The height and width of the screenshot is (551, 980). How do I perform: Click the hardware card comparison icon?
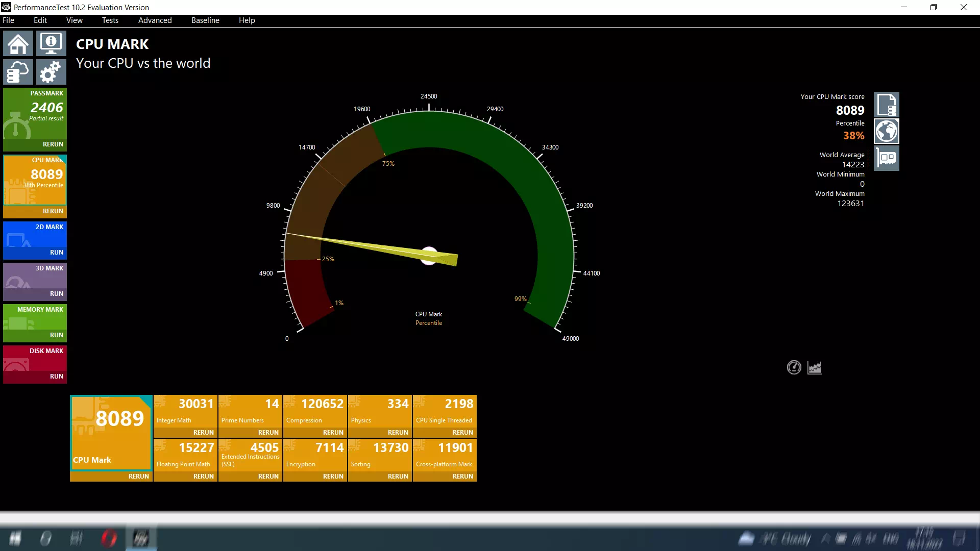886,158
